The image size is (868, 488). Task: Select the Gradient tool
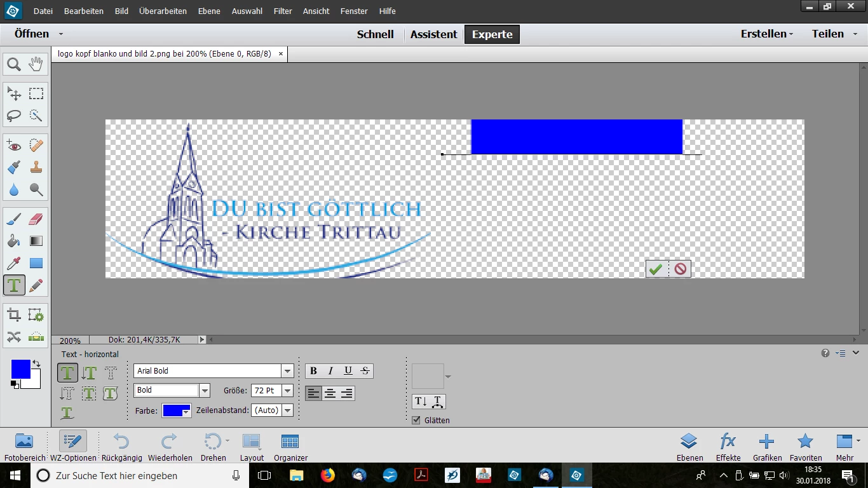[x=36, y=241]
